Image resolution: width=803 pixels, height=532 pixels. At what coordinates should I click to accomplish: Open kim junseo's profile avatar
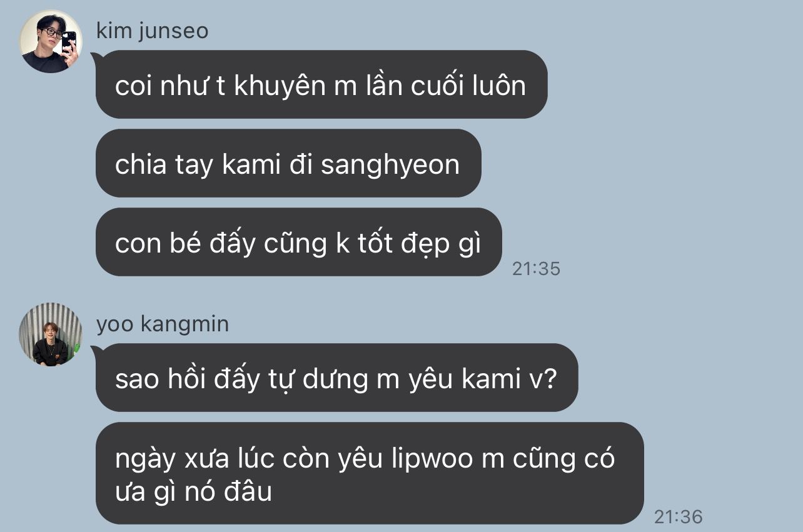tap(51, 41)
